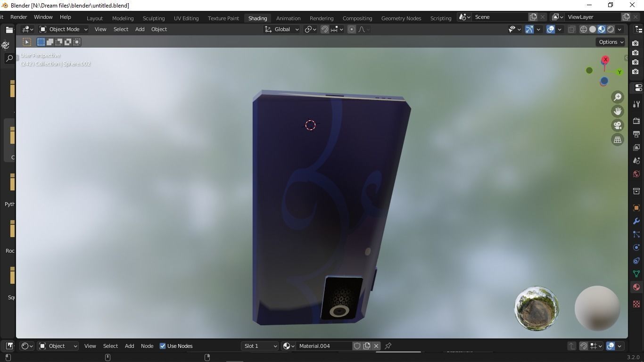Expand overlays options arrow

[x=560, y=29]
